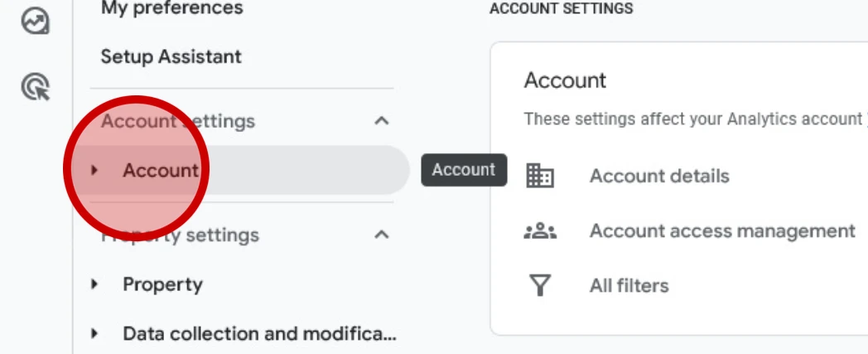Select the Property item in sidebar
868x354 pixels.
[241, 284]
